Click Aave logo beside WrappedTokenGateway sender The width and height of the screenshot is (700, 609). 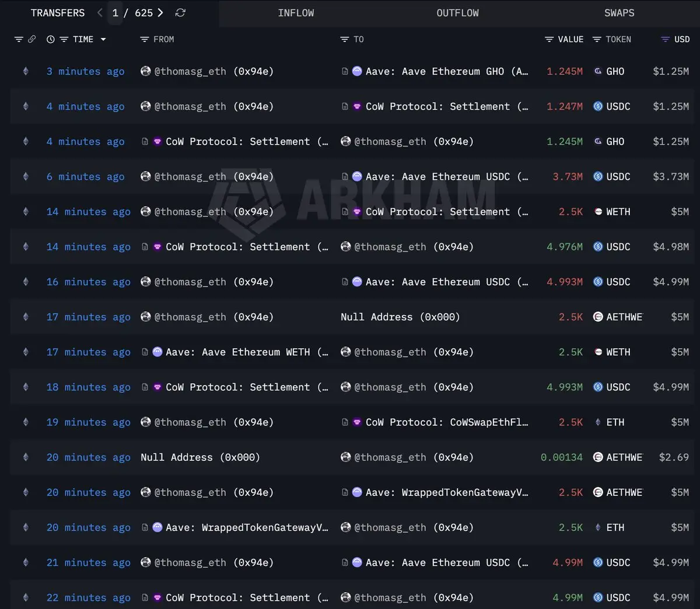point(157,527)
